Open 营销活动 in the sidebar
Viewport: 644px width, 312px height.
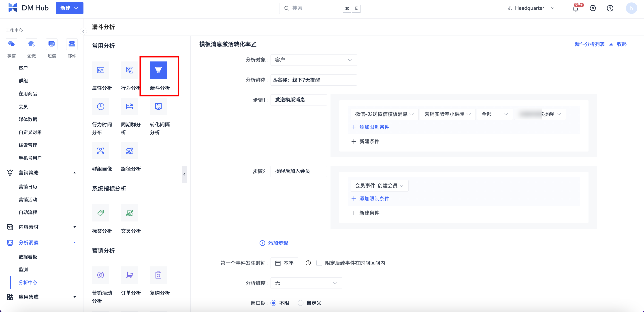click(28, 199)
